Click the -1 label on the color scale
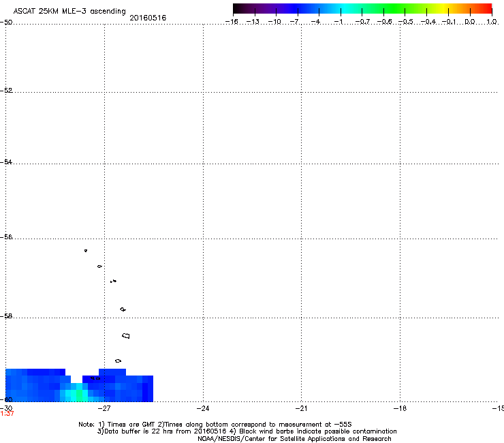Image resolution: width=504 pixels, height=443 pixels. pyautogui.click(x=338, y=22)
